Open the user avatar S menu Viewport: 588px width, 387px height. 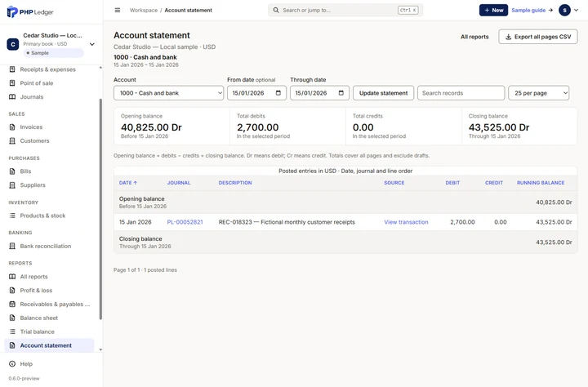tap(564, 10)
